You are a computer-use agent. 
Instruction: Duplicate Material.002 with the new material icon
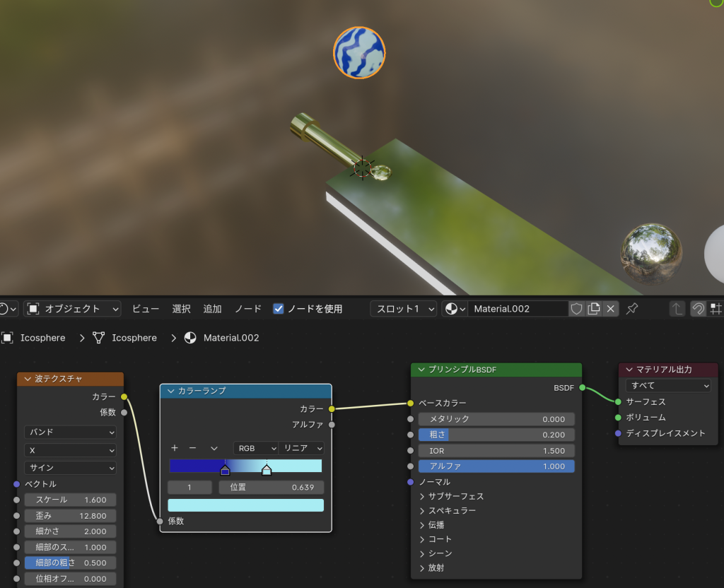coord(594,309)
